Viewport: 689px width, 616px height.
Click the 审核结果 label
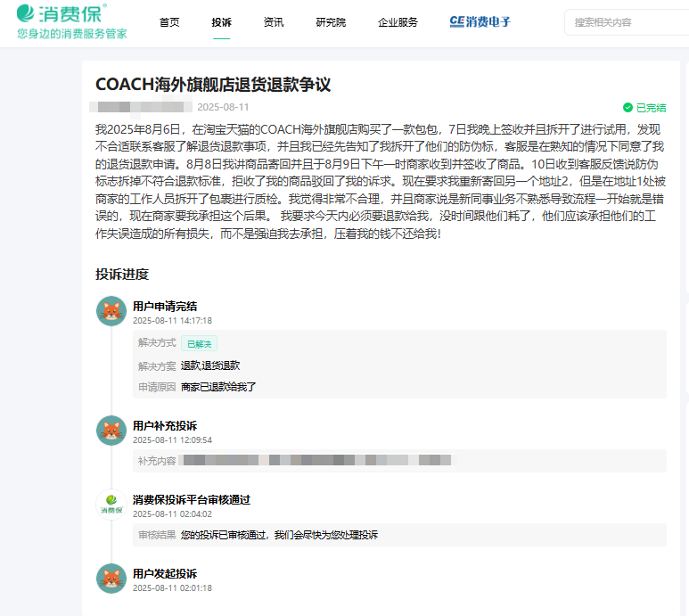[x=157, y=535]
